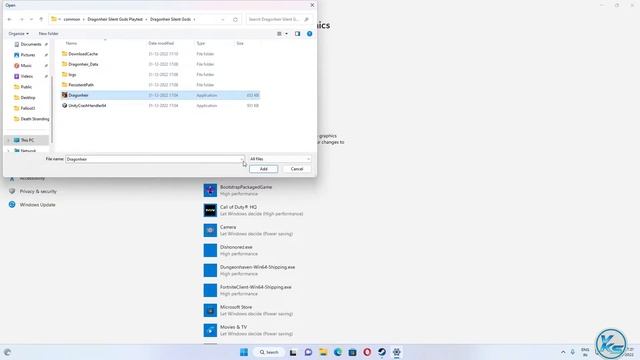The image size is (640, 360).
Task: Open the dialog help icon
Action: tap(310, 33)
